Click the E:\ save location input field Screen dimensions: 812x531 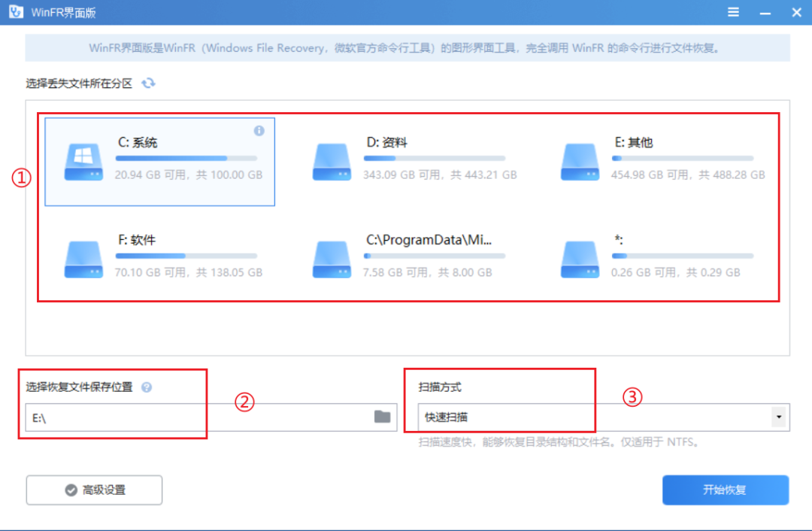[211, 417]
